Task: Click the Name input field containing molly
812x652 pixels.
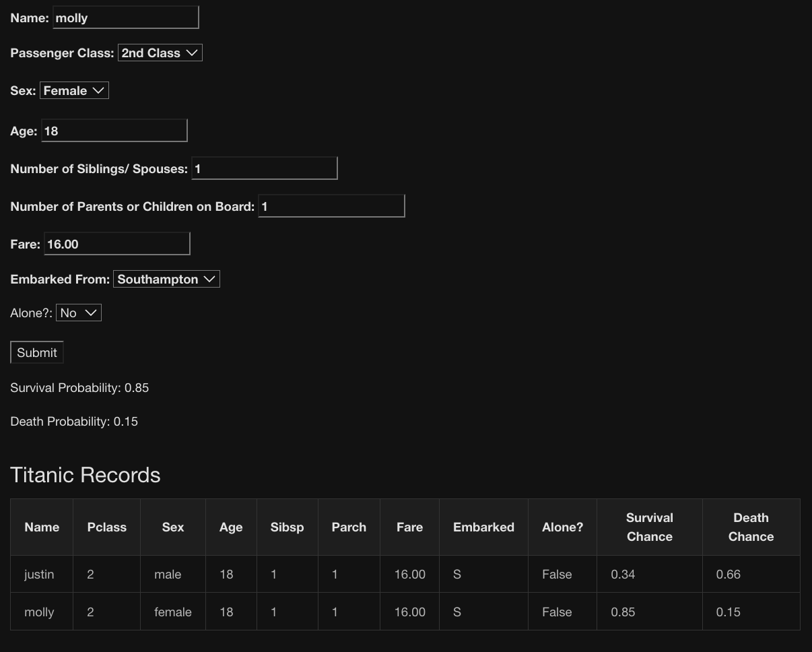Action: [x=126, y=18]
